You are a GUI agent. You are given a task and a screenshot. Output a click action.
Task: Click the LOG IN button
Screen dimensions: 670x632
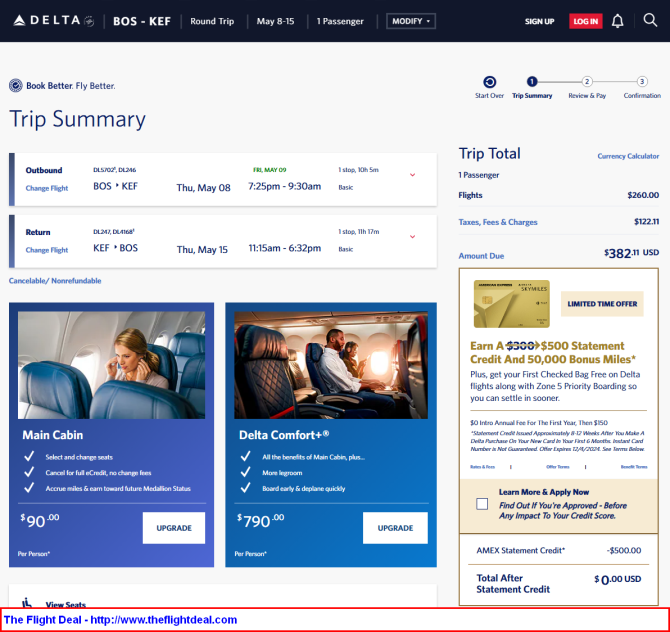pos(585,21)
